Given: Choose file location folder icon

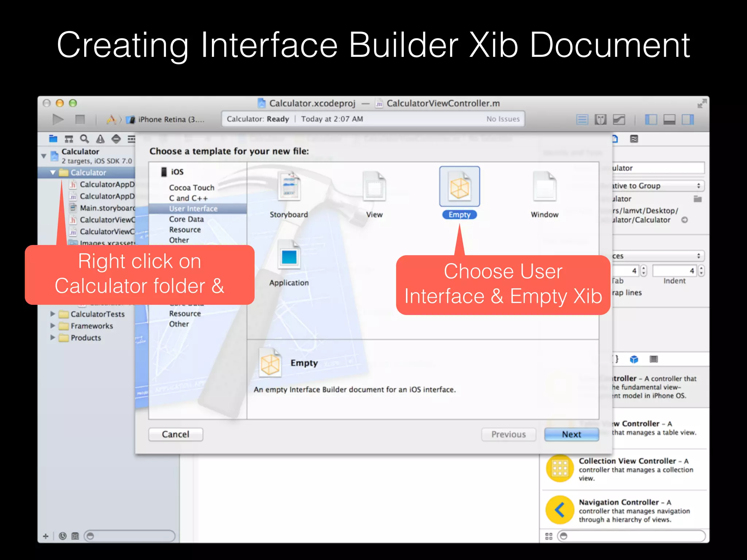Looking at the screenshot, I should (x=697, y=199).
